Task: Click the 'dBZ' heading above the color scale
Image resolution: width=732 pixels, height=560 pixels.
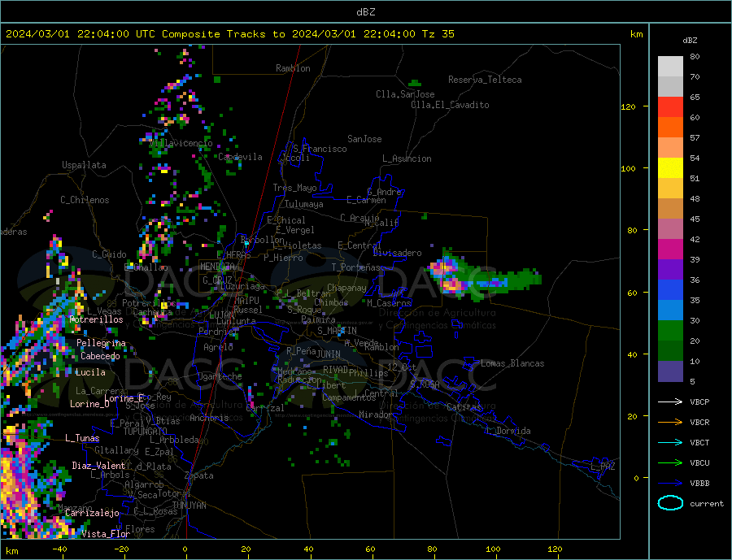Action: (690, 41)
